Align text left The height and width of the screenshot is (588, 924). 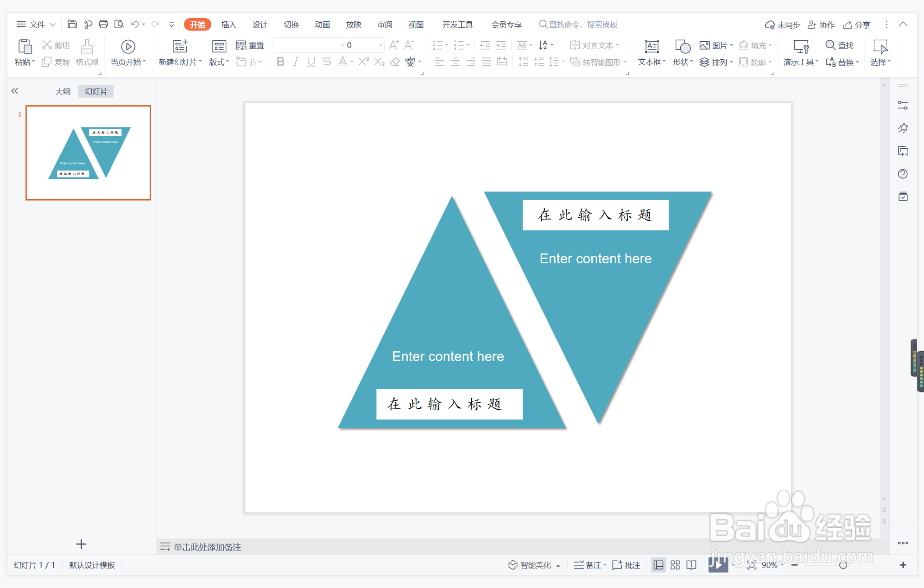439,62
